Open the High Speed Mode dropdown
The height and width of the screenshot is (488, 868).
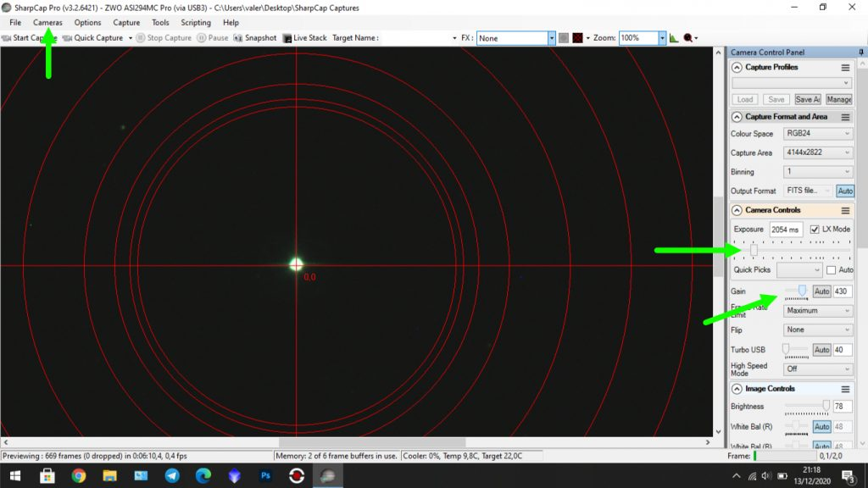coord(818,369)
